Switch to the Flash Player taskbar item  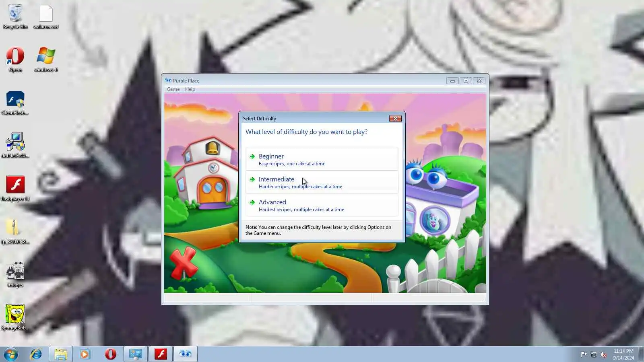coord(161,354)
